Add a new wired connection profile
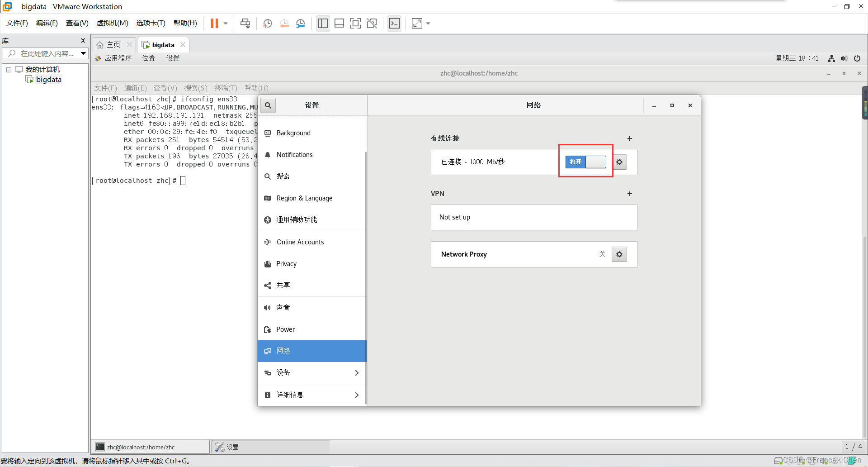This screenshot has height=467, width=868. tap(630, 138)
